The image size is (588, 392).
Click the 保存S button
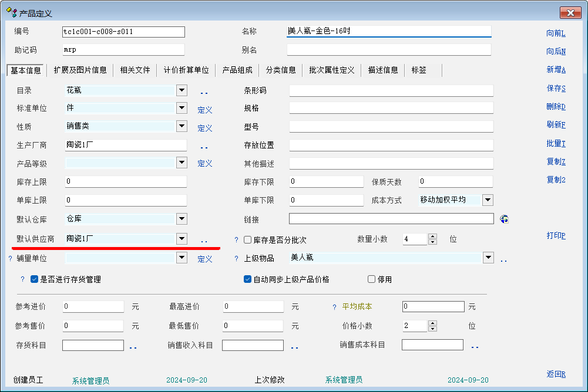click(556, 88)
